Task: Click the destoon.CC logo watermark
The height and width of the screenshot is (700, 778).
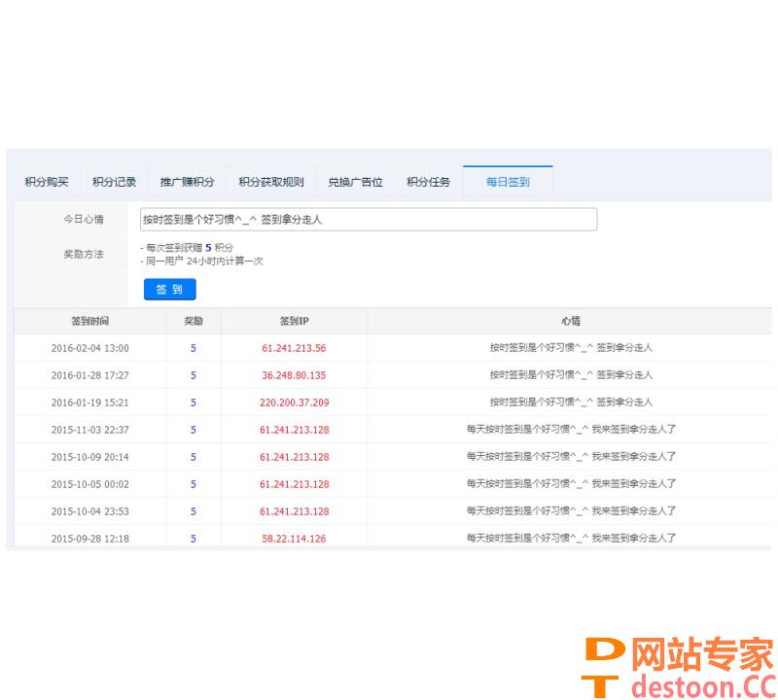Action: point(679,667)
